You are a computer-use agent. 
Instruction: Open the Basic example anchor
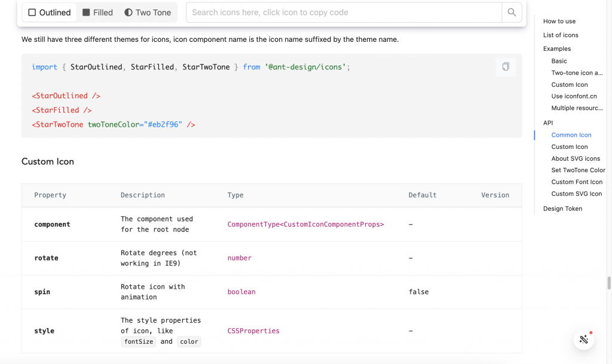coord(559,61)
